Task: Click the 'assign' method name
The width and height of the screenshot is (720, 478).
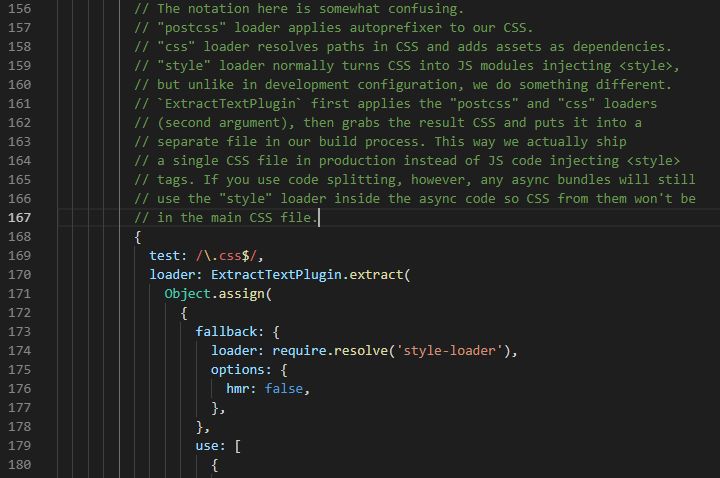Action: (242, 294)
